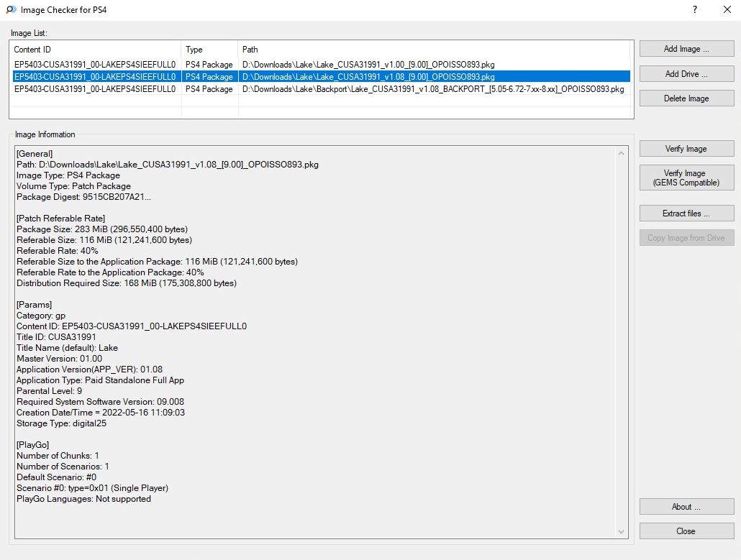Click the Close button at bottom right
The width and height of the screenshot is (741, 560).
[686, 531]
